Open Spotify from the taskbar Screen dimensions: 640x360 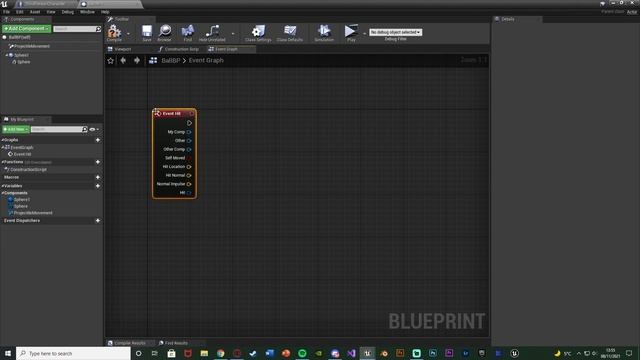(x=302, y=353)
